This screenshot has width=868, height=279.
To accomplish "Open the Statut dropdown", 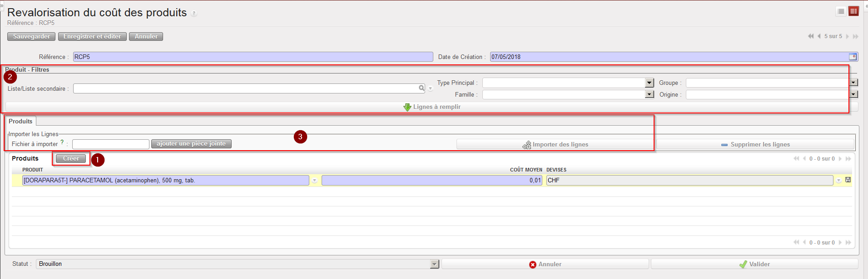I will coord(434,264).
